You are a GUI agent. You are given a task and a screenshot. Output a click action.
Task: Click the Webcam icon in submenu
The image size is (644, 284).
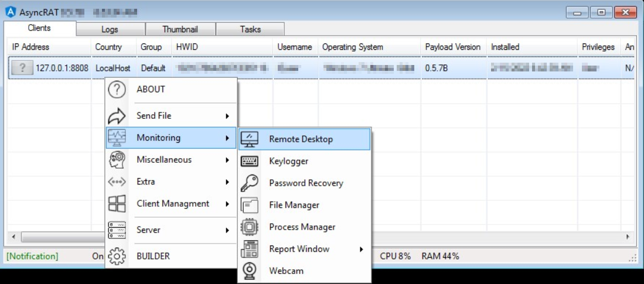pos(250,271)
